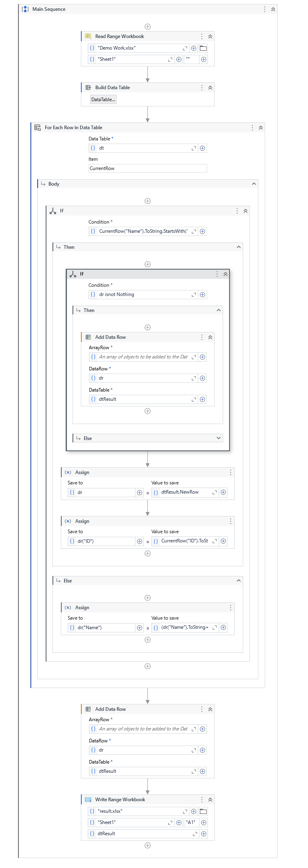
Task: Expand the editor for the dtResult.NewRow value
Action: (215, 492)
